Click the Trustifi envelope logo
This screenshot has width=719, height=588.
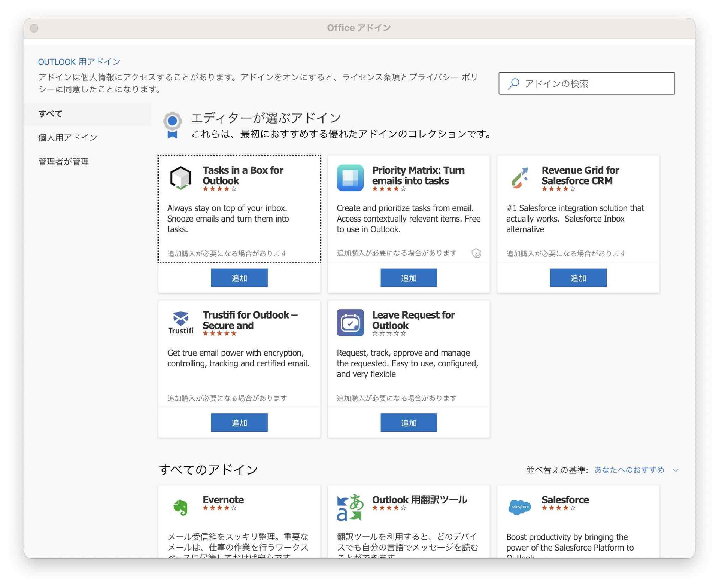click(180, 322)
